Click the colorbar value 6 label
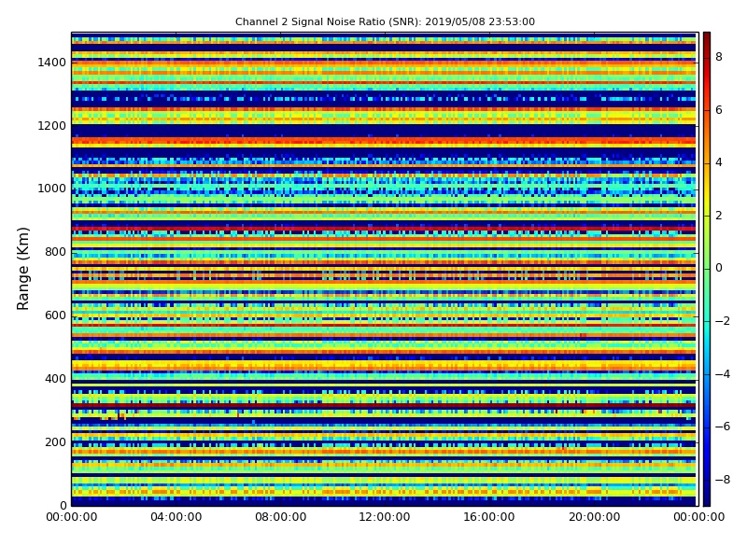 719,110
